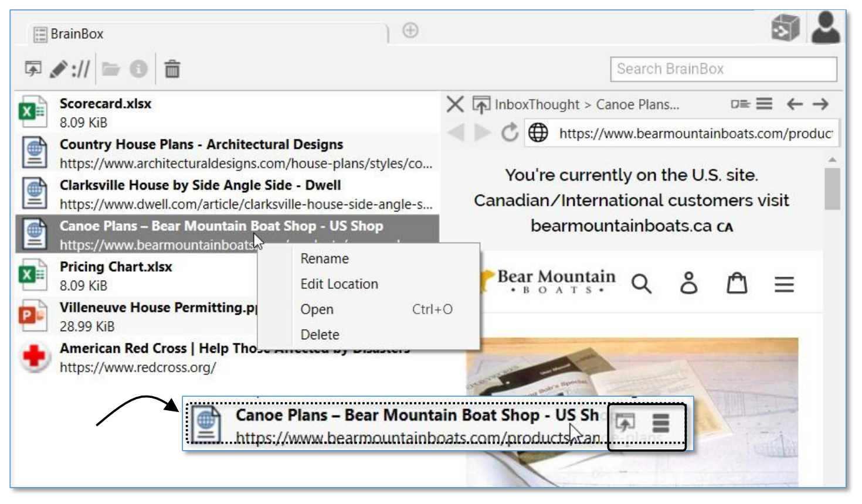
Task: Select Delete from the context menu
Action: 320,335
